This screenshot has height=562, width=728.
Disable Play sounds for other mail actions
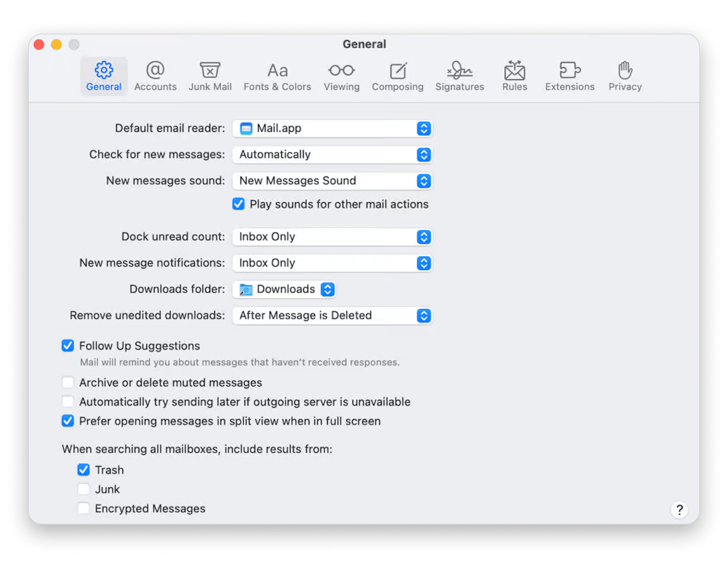point(238,204)
